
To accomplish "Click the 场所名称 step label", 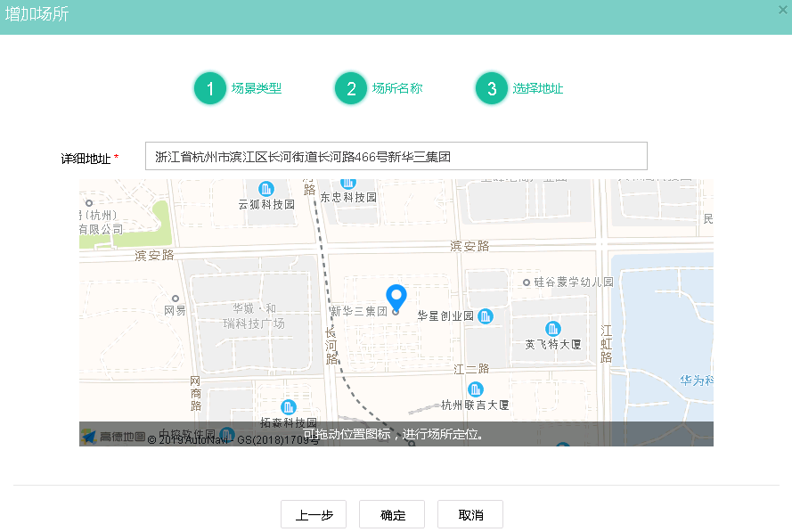I will click(397, 88).
